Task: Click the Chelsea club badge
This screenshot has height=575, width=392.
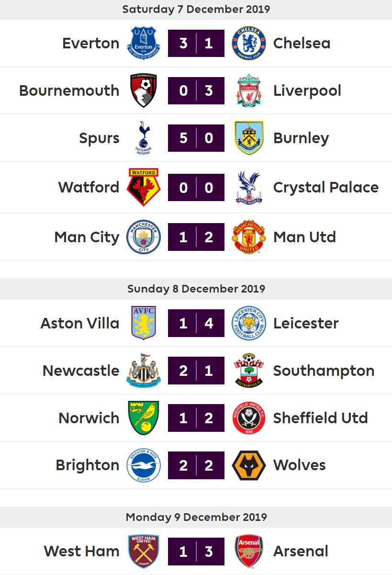Action: click(x=248, y=43)
